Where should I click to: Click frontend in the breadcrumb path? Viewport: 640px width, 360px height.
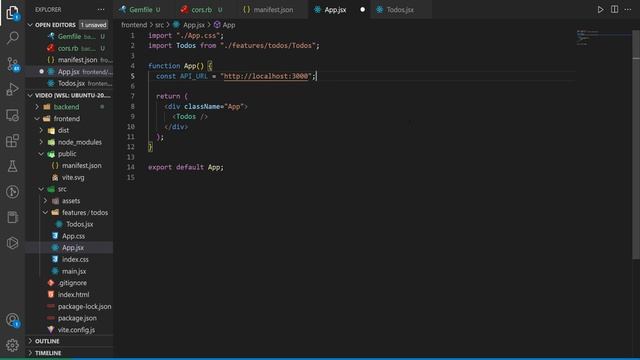[x=134, y=25]
